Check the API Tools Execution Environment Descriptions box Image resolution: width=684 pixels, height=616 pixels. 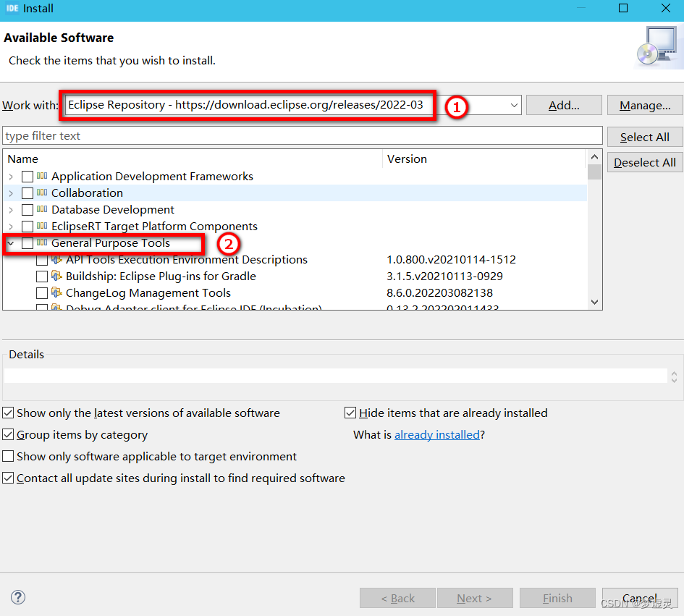tap(42, 260)
